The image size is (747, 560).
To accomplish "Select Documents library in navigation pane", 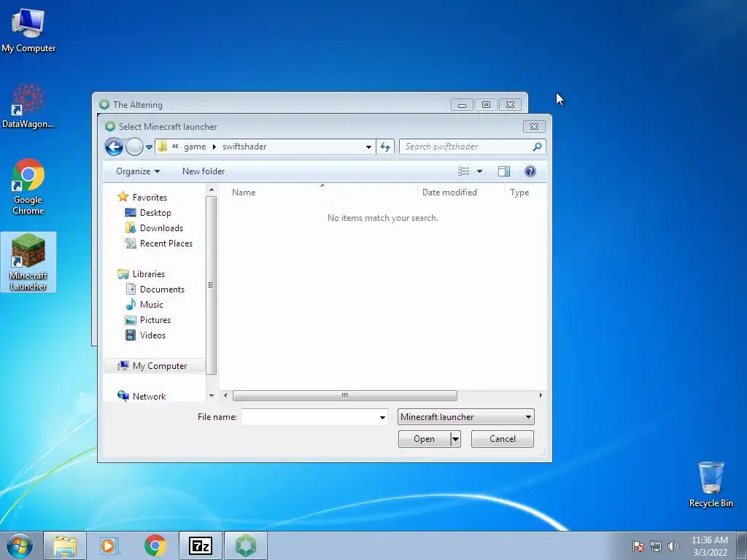I will (x=162, y=289).
